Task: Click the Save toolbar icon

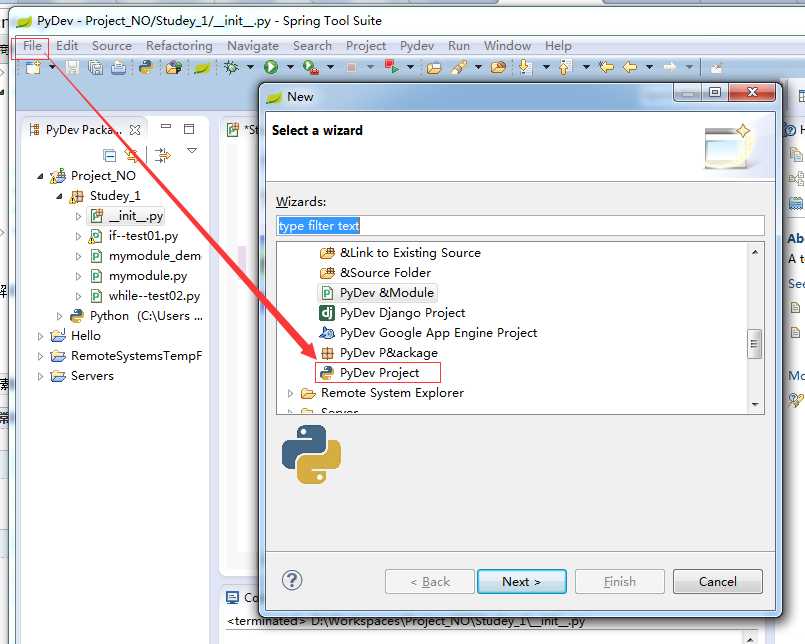Action: (72, 67)
